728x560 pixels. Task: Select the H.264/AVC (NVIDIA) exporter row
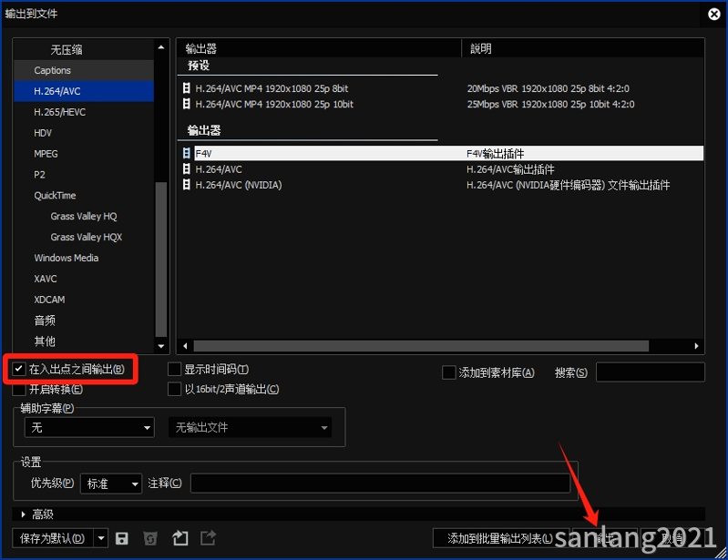pyautogui.click(x=441, y=185)
